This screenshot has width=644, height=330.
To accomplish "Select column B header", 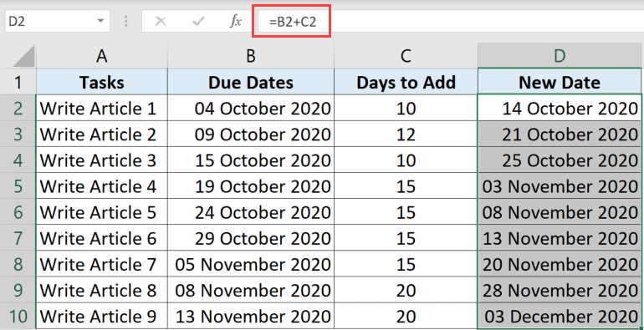I will pyautogui.click(x=251, y=56).
